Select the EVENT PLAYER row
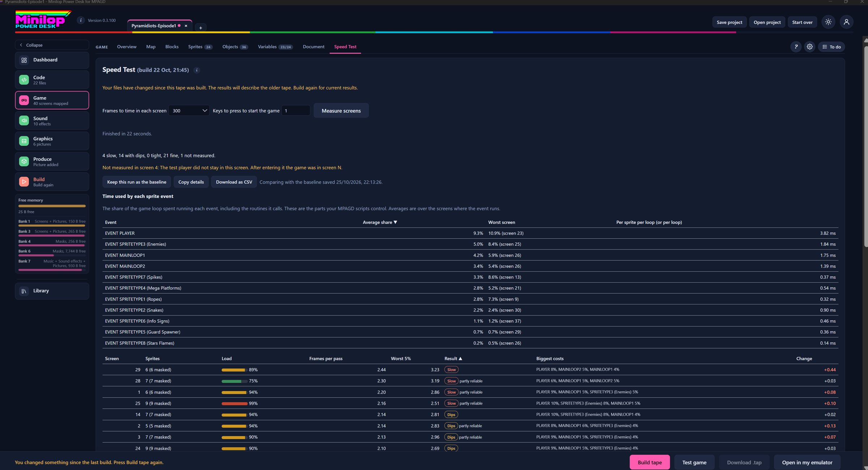The height and width of the screenshot is (470, 868). coord(470,233)
